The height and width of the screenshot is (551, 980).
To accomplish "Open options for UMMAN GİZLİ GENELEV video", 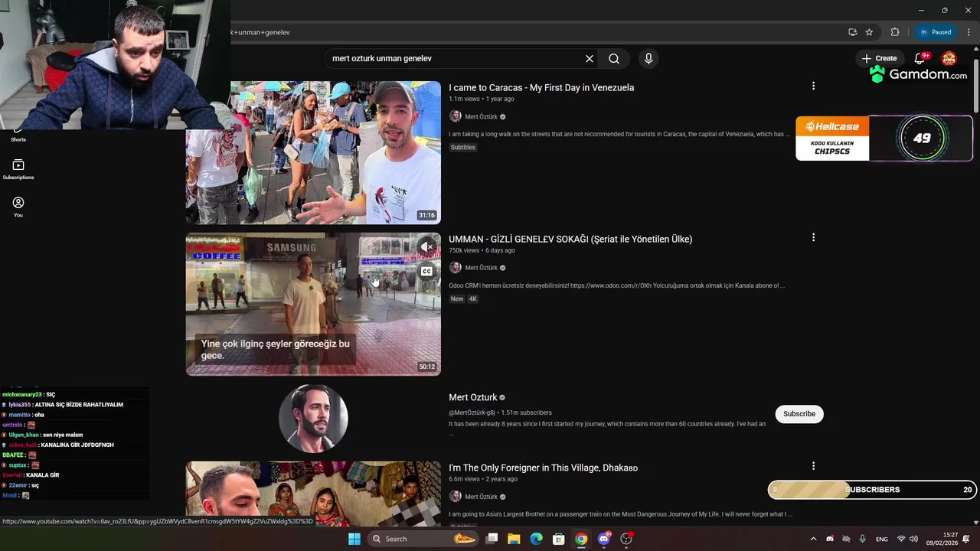I will pyautogui.click(x=813, y=238).
